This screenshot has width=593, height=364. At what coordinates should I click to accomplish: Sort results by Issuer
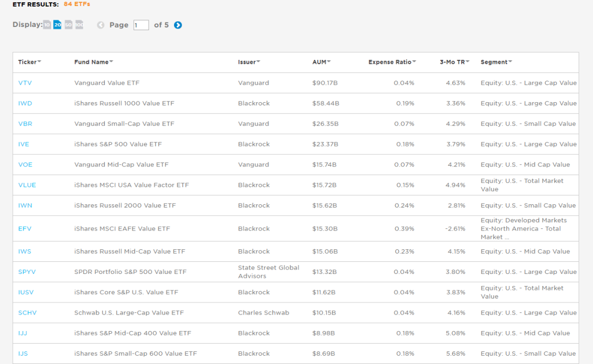click(249, 62)
